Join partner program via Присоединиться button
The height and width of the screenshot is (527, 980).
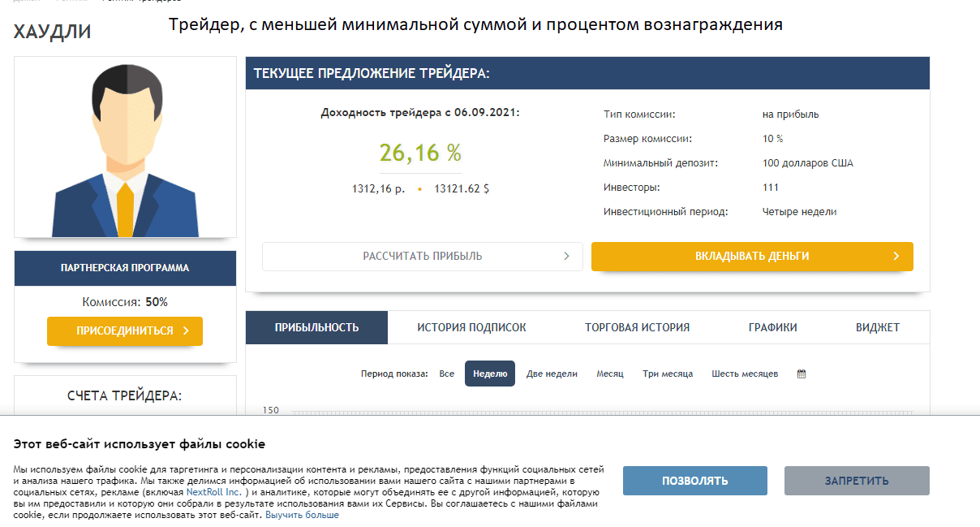tap(125, 330)
